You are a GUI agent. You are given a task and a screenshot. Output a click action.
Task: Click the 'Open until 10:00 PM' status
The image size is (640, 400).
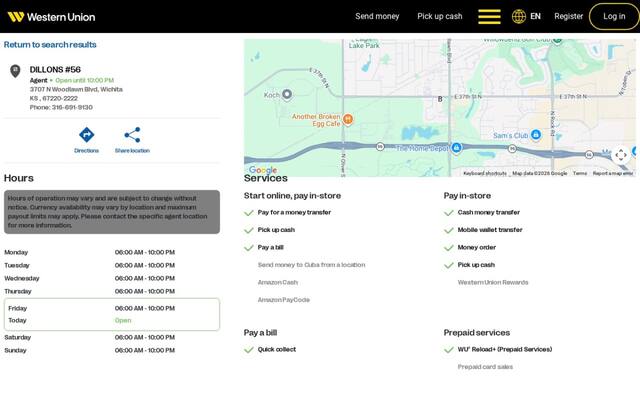point(84,80)
